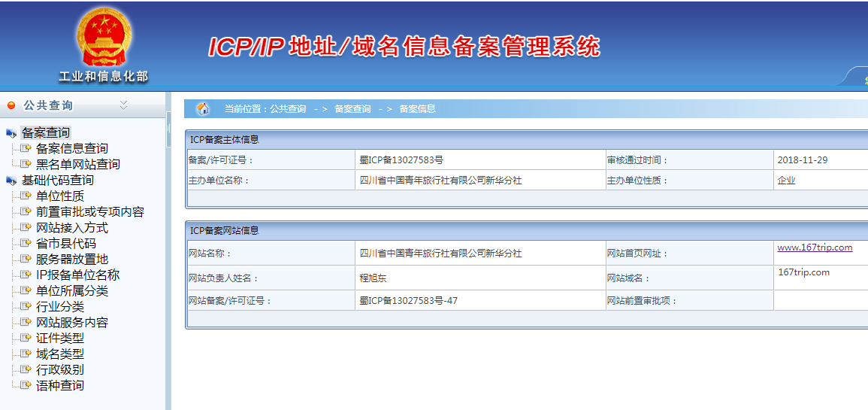Open the 域名类型 query
Viewport: 868px width, 410px height.
pos(60,354)
